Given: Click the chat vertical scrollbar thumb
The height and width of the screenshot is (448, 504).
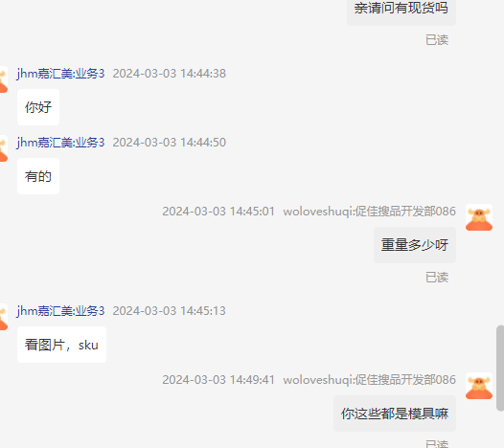Looking at the screenshot, I should point(500,368).
